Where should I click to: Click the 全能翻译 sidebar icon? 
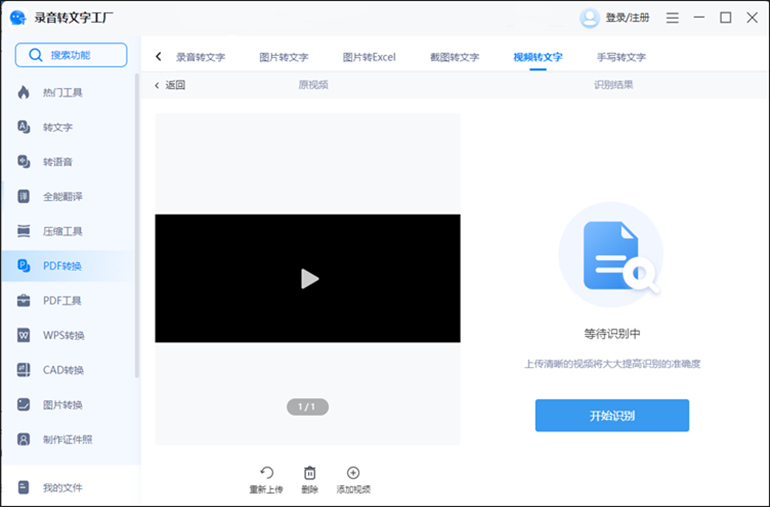24,197
